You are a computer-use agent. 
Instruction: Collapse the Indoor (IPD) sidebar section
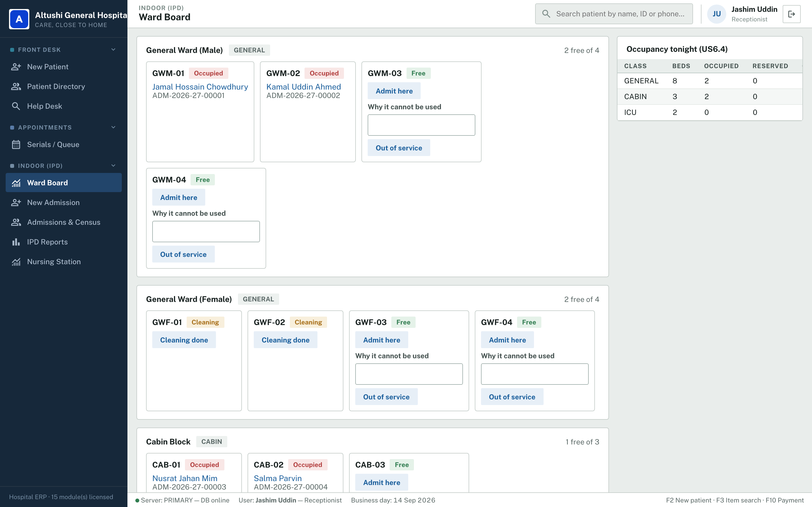click(x=113, y=166)
